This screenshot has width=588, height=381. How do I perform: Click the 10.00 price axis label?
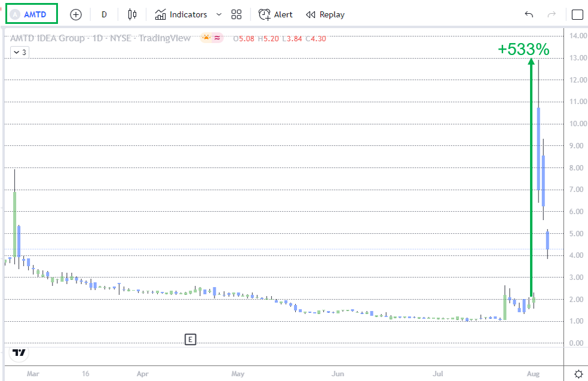(578, 123)
